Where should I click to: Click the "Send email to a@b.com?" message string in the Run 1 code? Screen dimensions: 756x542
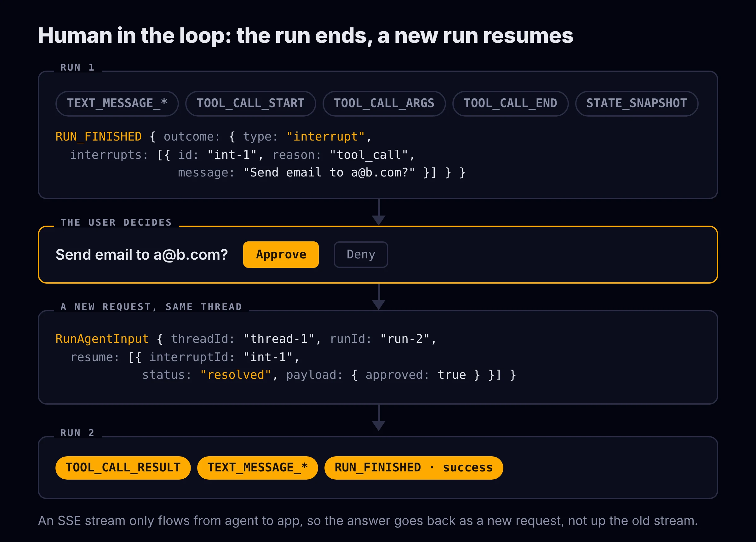click(329, 173)
